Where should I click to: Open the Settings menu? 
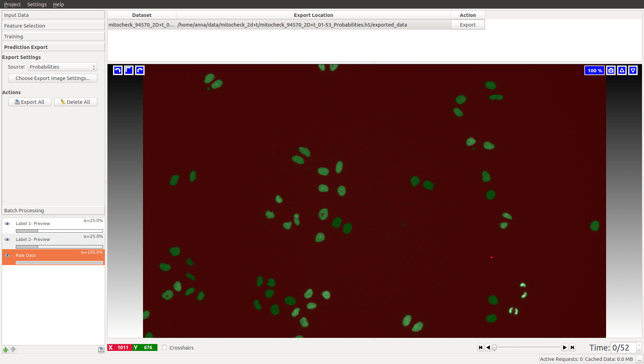(x=37, y=4)
